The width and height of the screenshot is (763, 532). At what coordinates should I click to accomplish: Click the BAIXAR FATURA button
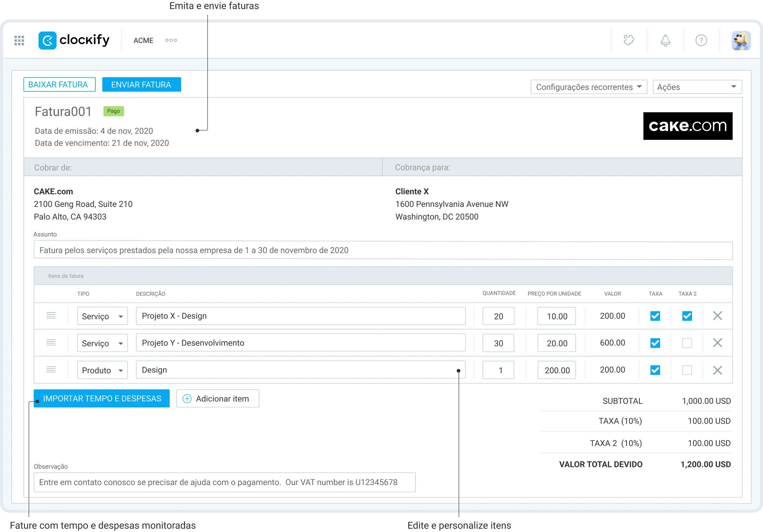pos(60,85)
